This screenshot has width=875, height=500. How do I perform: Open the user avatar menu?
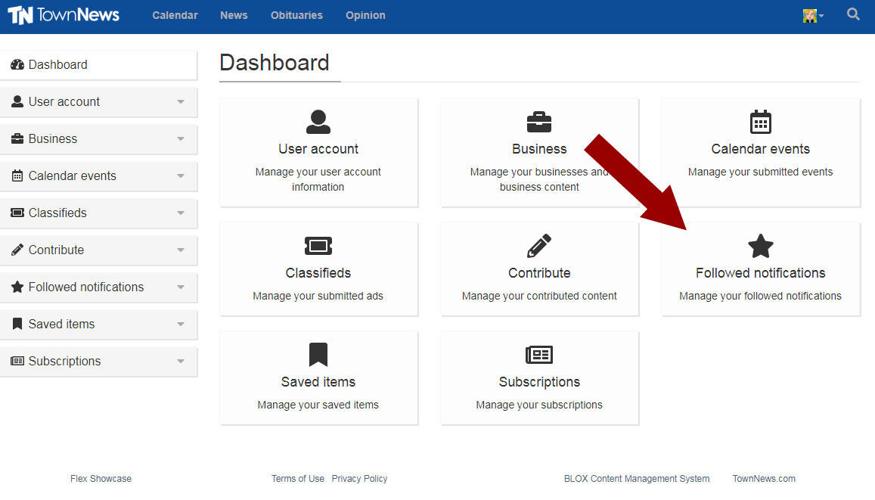click(812, 16)
